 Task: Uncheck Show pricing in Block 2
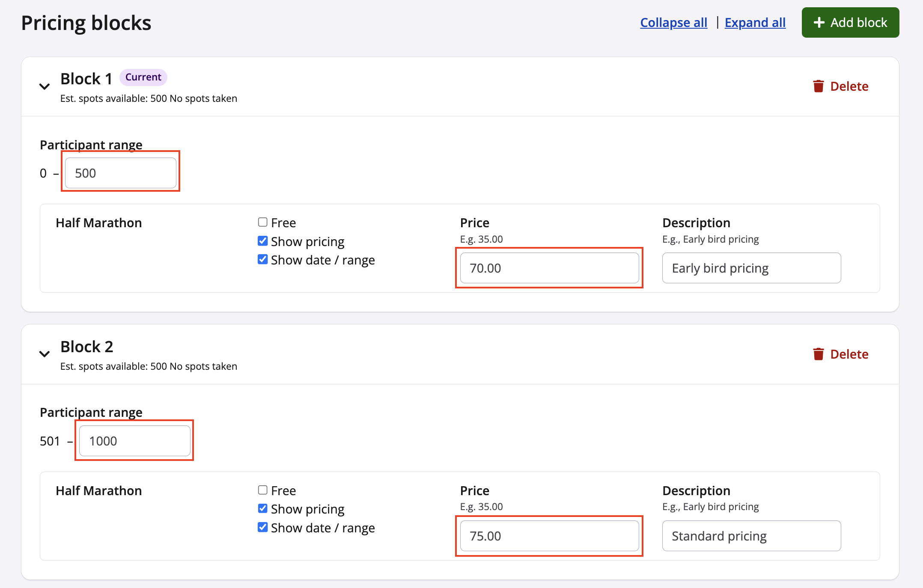[263, 508]
